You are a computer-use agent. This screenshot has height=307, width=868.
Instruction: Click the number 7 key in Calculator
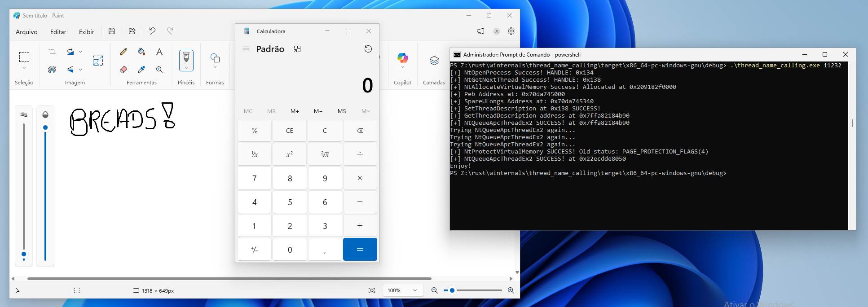pos(254,178)
